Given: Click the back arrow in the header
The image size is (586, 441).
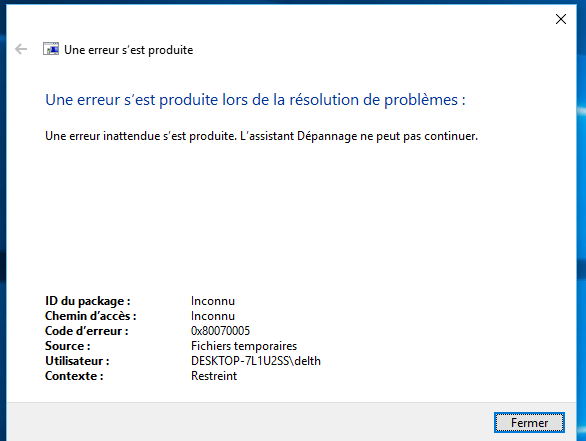Looking at the screenshot, I should tap(21, 49).
